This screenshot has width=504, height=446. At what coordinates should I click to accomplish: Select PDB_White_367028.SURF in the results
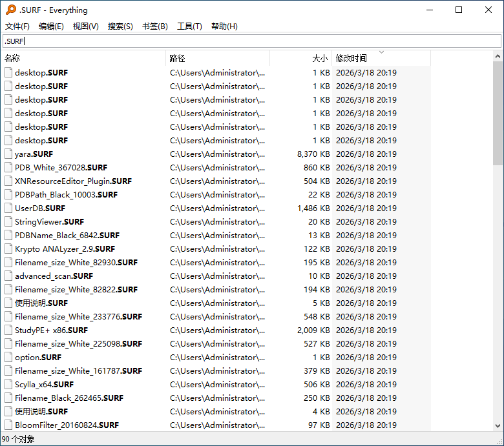coord(61,168)
